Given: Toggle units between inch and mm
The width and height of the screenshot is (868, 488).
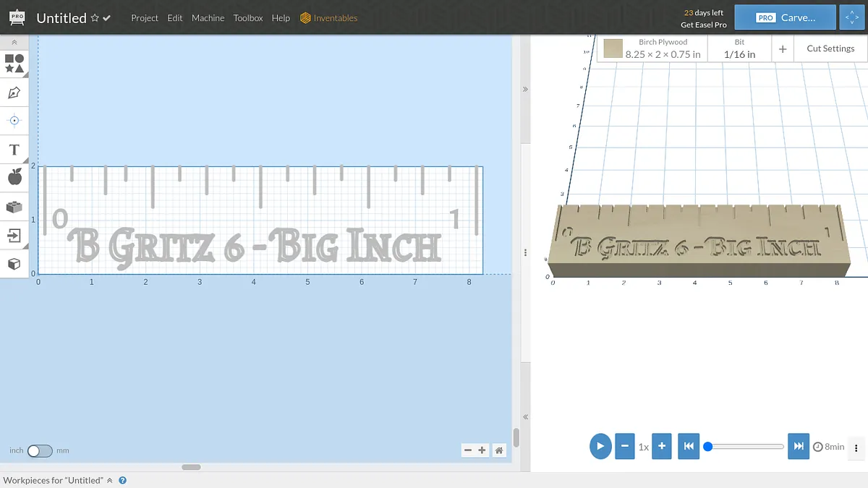Looking at the screenshot, I should (40, 450).
